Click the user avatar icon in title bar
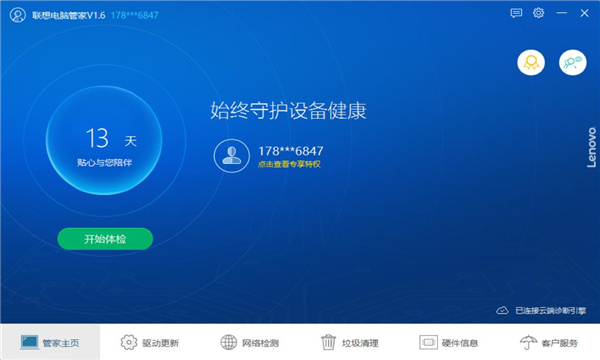Screen dimensions: 600x360 coord(18,15)
